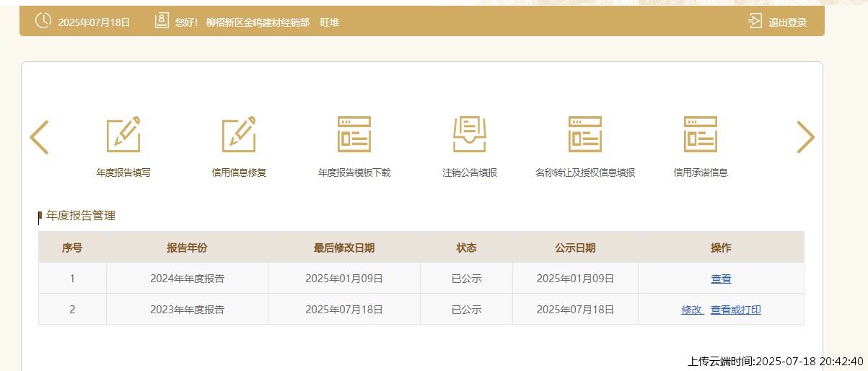Show more items with right chevron

(x=805, y=137)
